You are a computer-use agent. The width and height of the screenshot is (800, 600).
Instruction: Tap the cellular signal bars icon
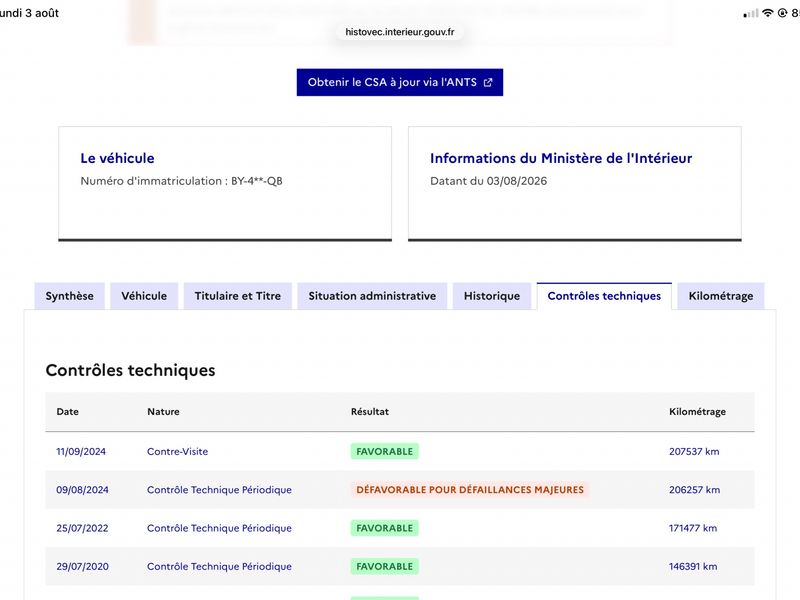point(751,14)
